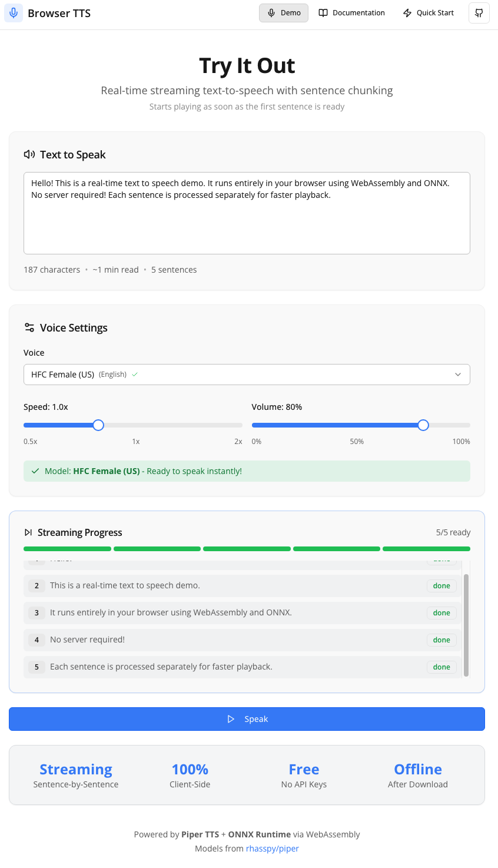Click the 'Model: HFC Female (US)' ready banner
Image resolution: width=498 pixels, height=868 pixels.
(247, 471)
